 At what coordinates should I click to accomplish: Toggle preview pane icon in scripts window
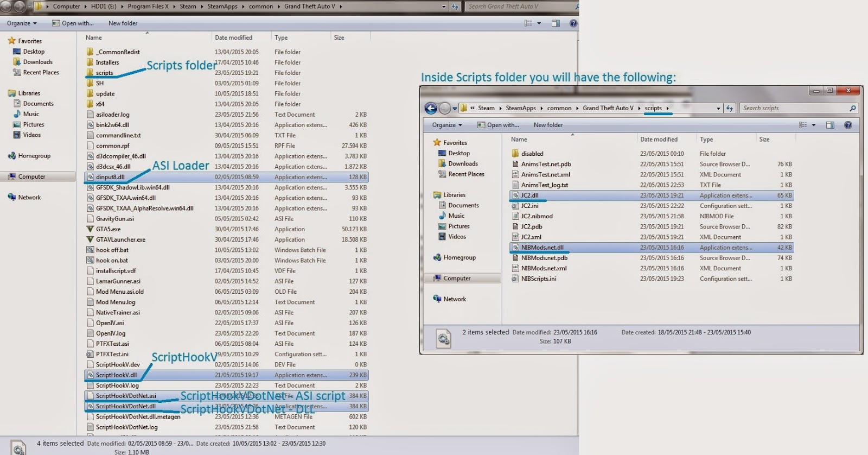pyautogui.click(x=830, y=125)
